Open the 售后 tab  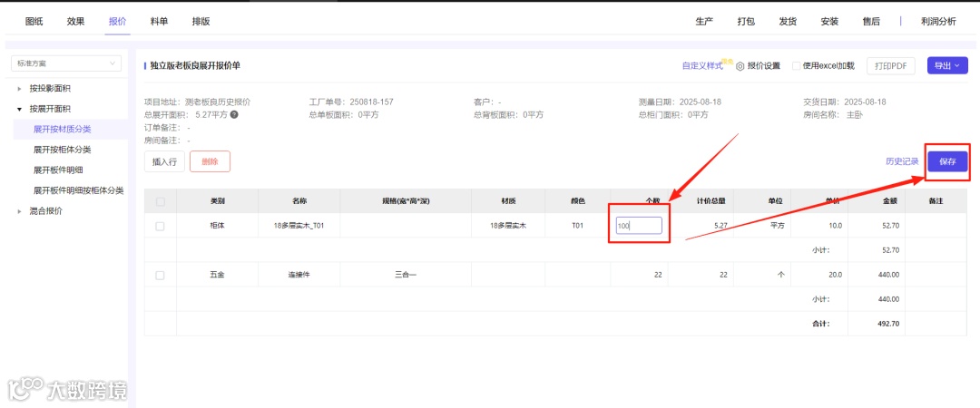point(871,21)
